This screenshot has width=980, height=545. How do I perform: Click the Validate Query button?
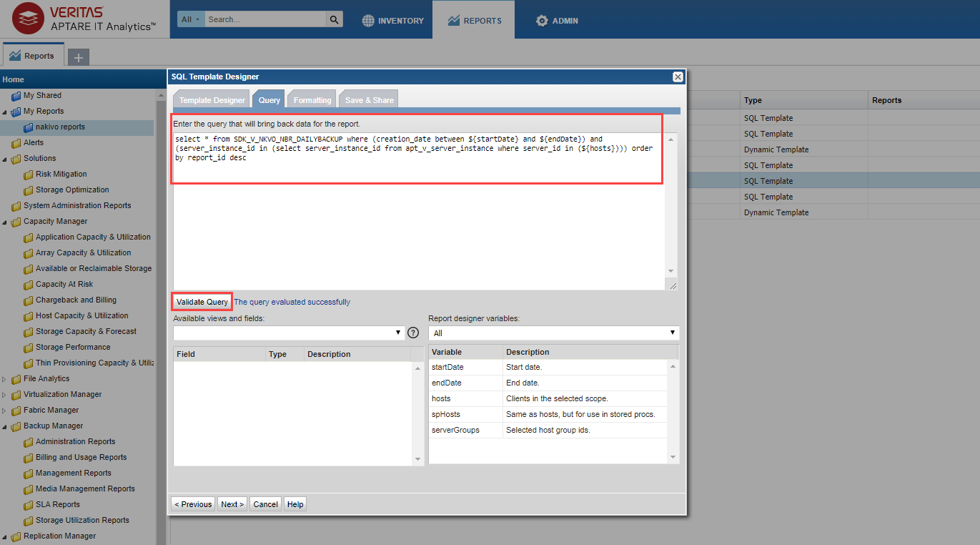click(202, 302)
